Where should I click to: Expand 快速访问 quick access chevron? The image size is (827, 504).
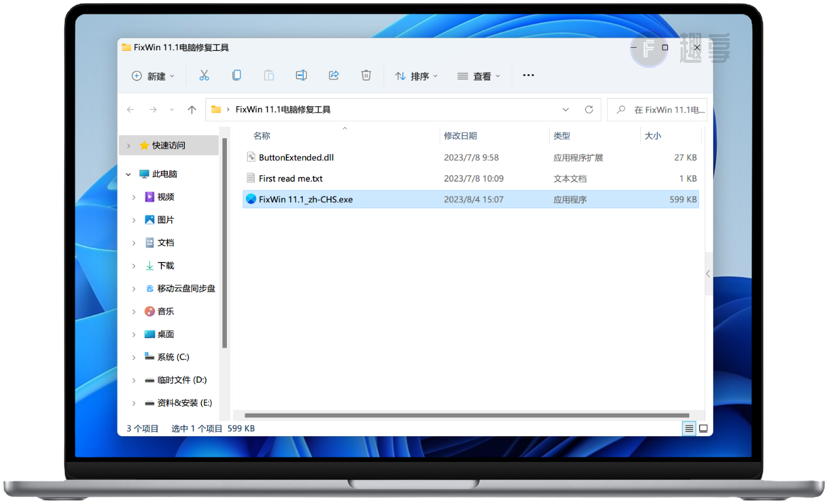point(128,145)
